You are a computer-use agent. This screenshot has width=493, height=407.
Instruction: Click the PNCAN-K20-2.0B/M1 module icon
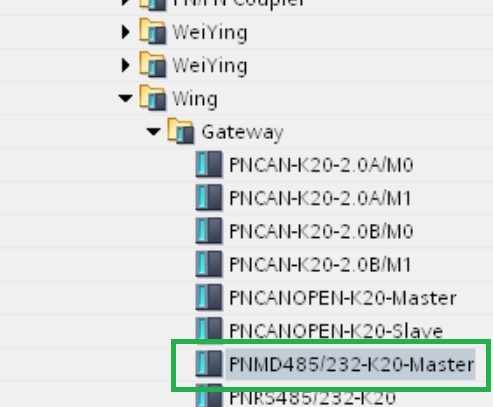point(209,264)
